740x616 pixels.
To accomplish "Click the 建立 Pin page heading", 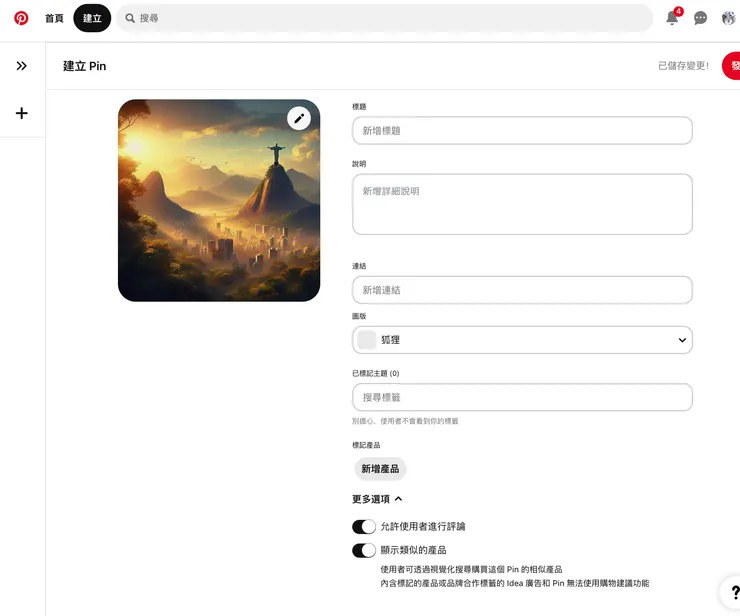I will (84, 66).
